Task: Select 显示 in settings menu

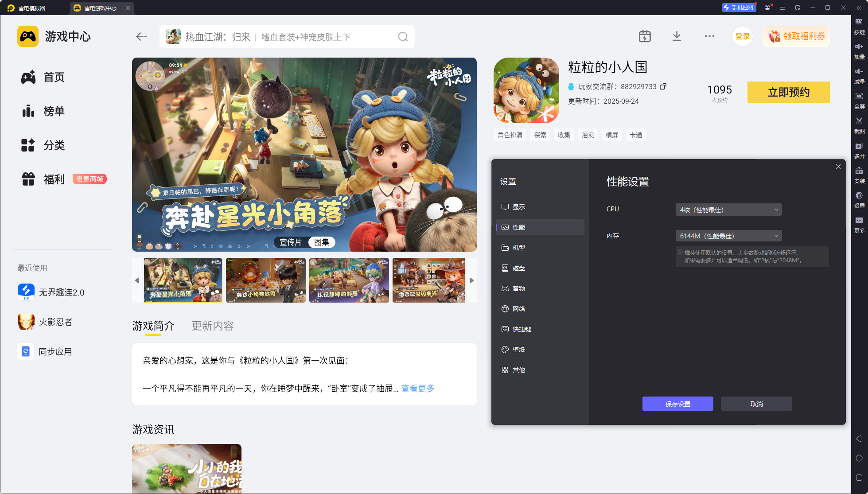Action: pyautogui.click(x=518, y=207)
